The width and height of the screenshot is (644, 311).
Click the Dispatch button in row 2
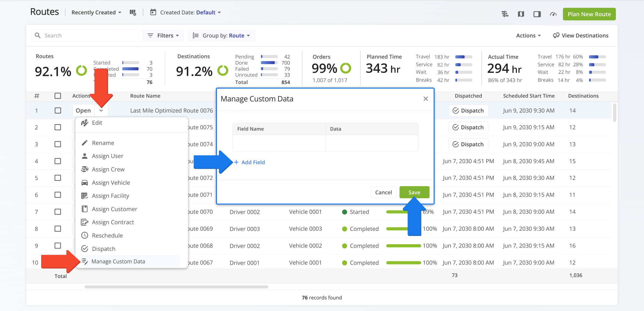click(x=468, y=128)
